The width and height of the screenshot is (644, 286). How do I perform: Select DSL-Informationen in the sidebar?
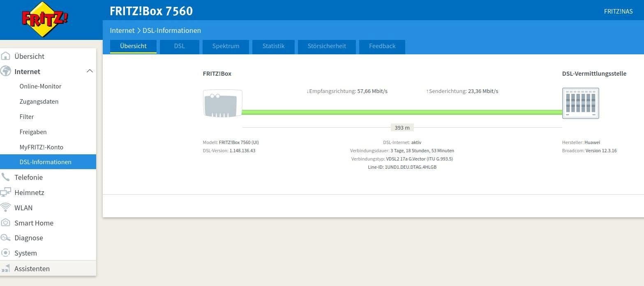pos(48,162)
